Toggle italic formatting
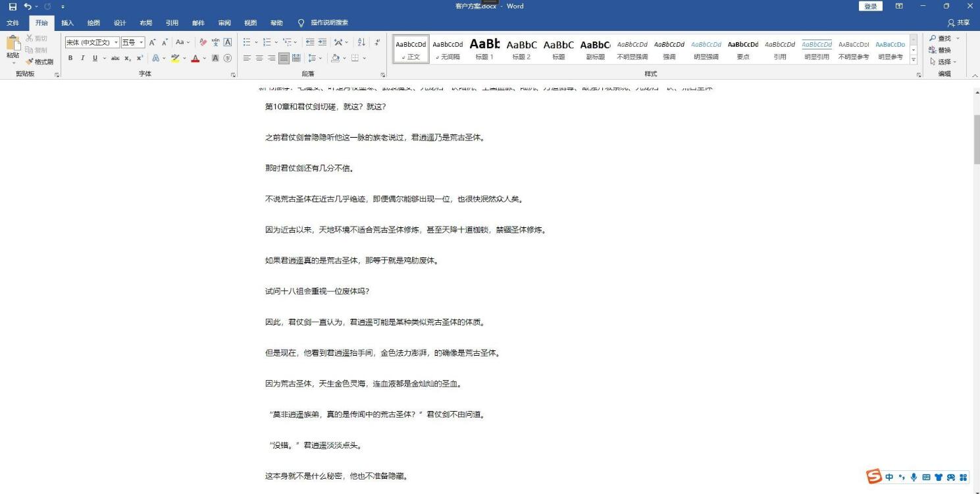Viewport: 980px width, 494px height. click(x=82, y=58)
